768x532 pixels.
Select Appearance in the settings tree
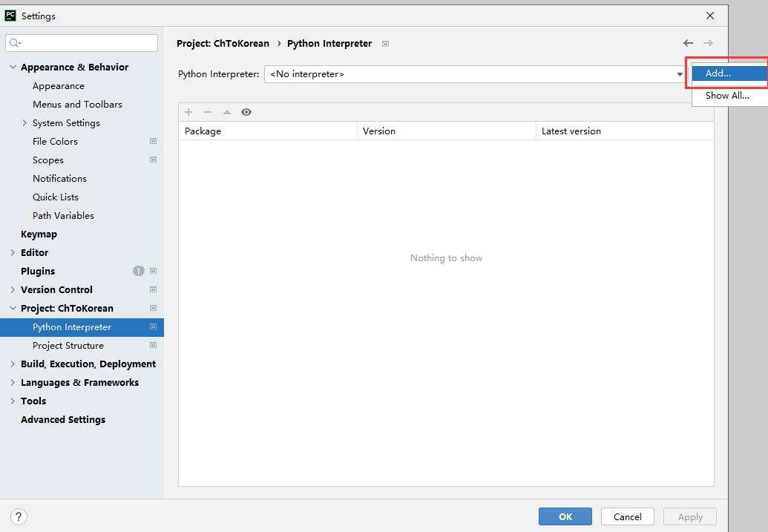tap(59, 86)
